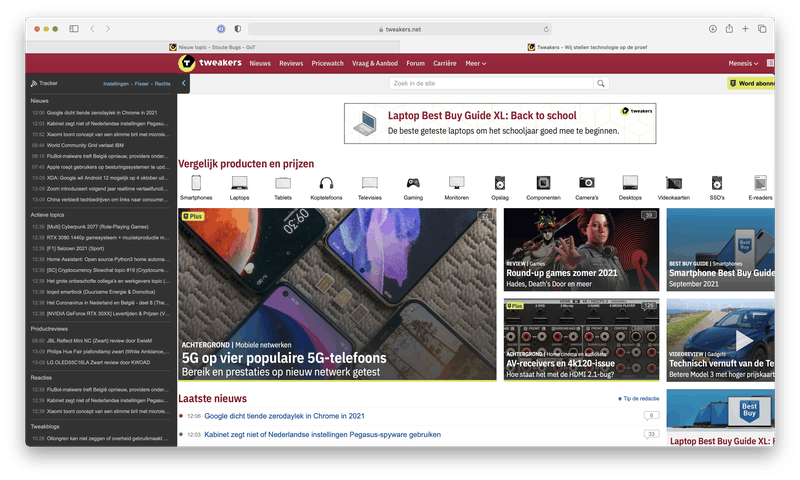Open AV-receivers en 4k120-issue thumbnail
800x480 pixels.
coord(581,340)
